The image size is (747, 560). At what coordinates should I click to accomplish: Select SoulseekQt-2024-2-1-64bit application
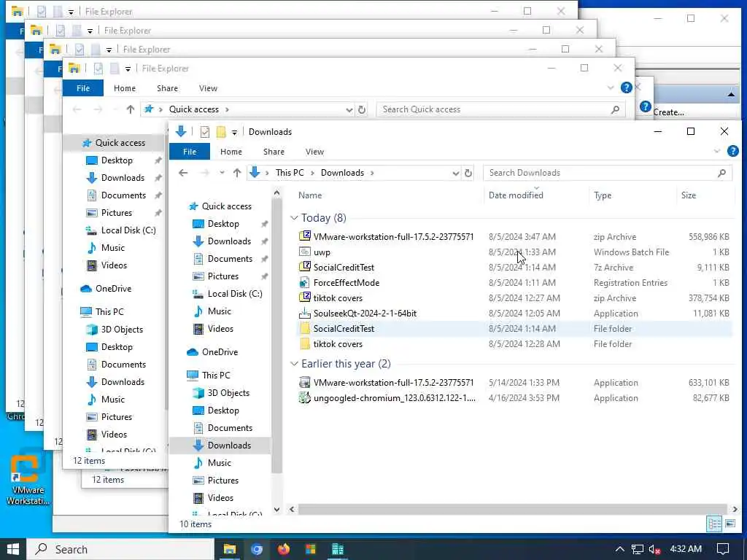point(365,313)
